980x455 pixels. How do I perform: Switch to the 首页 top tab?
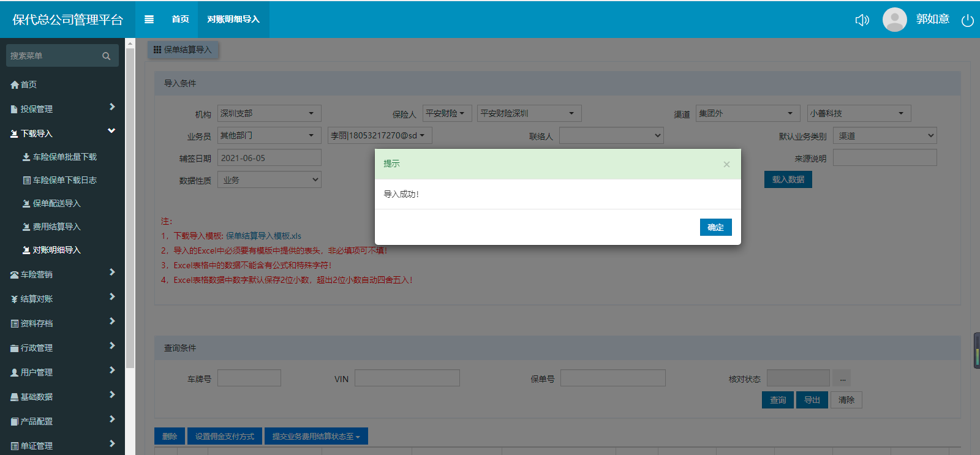click(180, 20)
